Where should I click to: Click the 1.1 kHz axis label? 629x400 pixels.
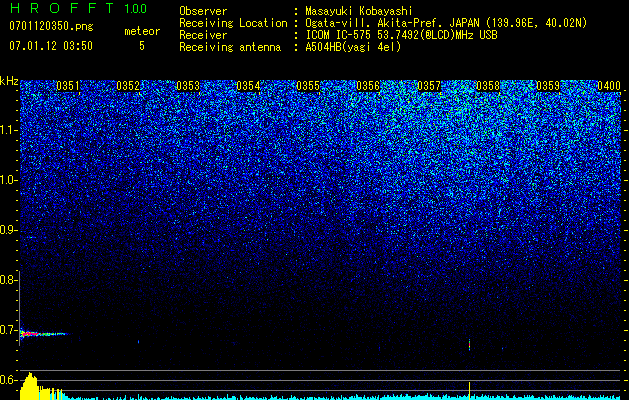coord(8,130)
